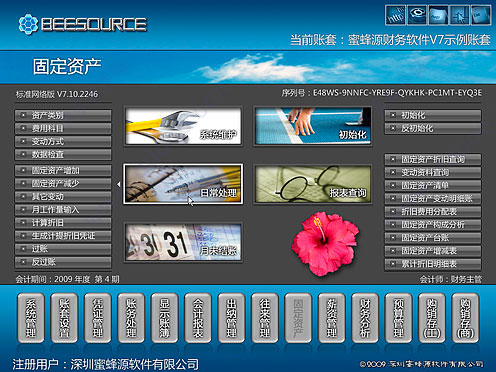Switch to 账套设置 module tab
This screenshot has height=372, width=496.
(x=64, y=318)
